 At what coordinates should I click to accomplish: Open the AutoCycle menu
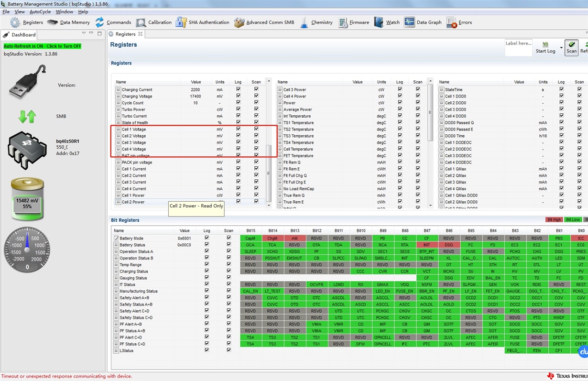pos(40,11)
